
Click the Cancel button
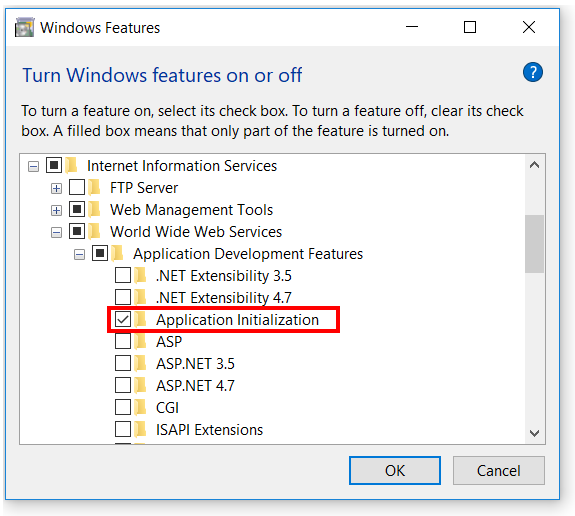pyautogui.click(x=499, y=471)
